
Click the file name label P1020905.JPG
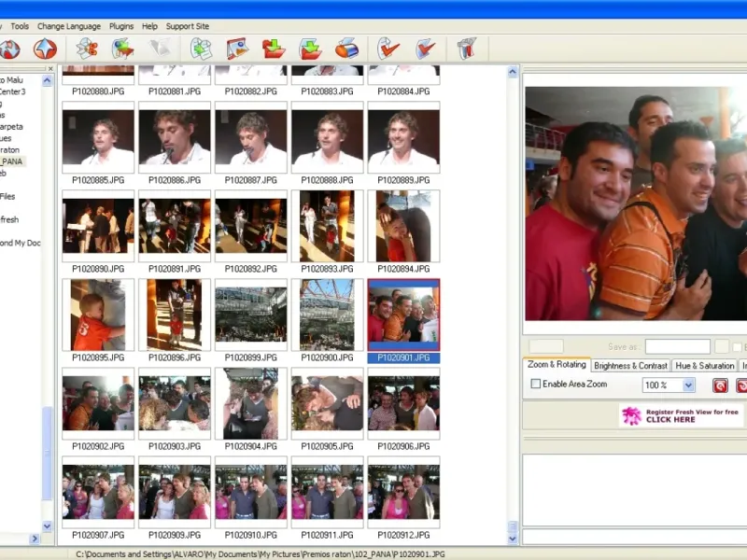(328, 446)
